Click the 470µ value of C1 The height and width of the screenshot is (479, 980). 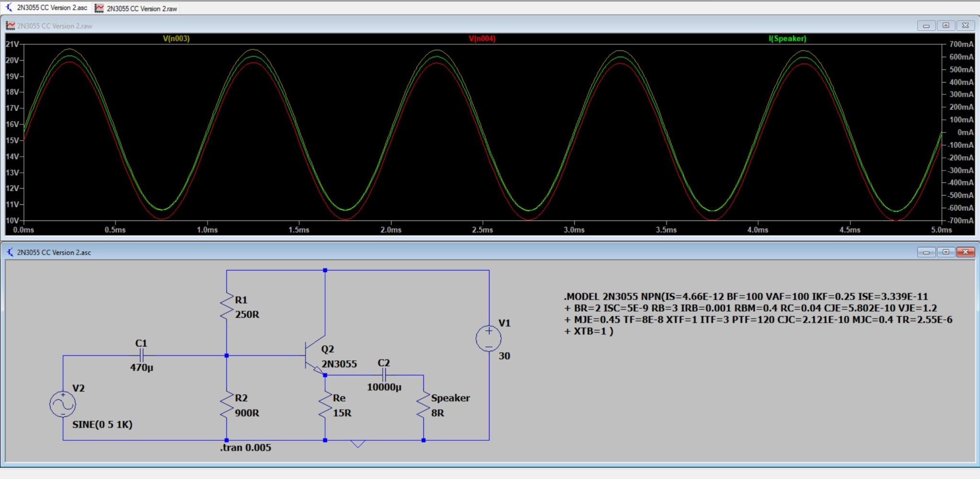(x=142, y=368)
